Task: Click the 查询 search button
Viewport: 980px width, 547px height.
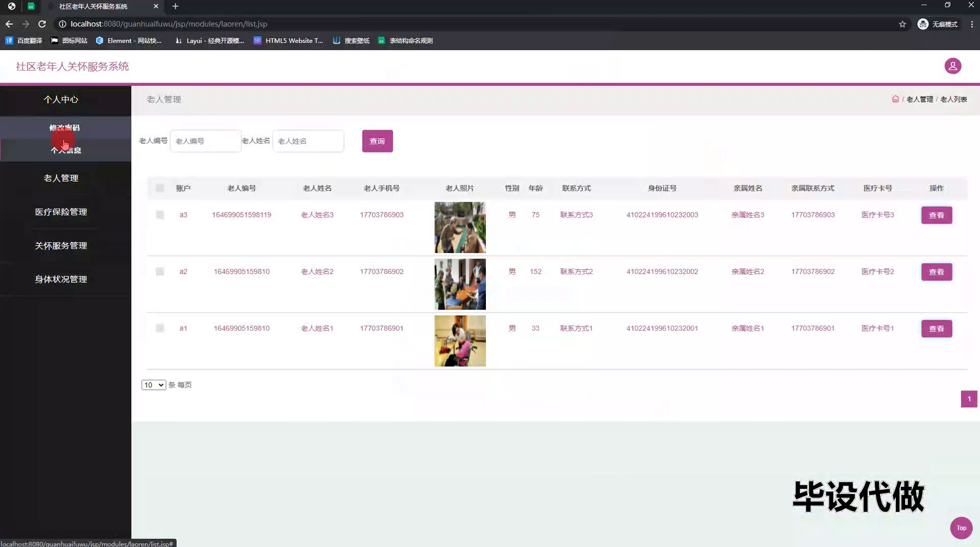Action: (x=377, y=141)
